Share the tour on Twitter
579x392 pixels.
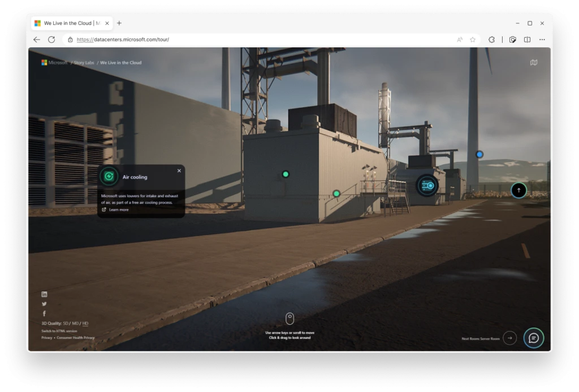(44, 304)
